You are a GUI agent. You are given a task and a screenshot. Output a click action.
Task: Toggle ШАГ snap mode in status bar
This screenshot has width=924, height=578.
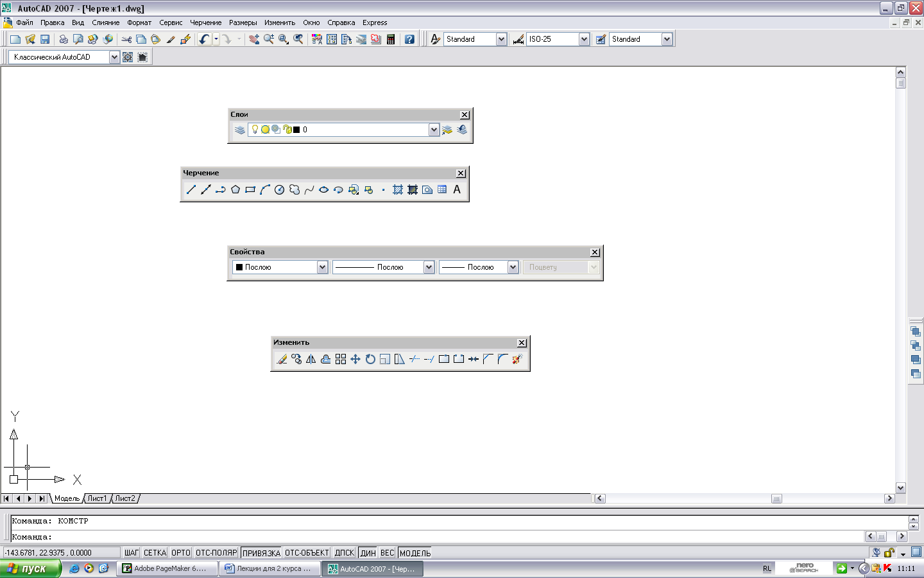click(132, 553)
